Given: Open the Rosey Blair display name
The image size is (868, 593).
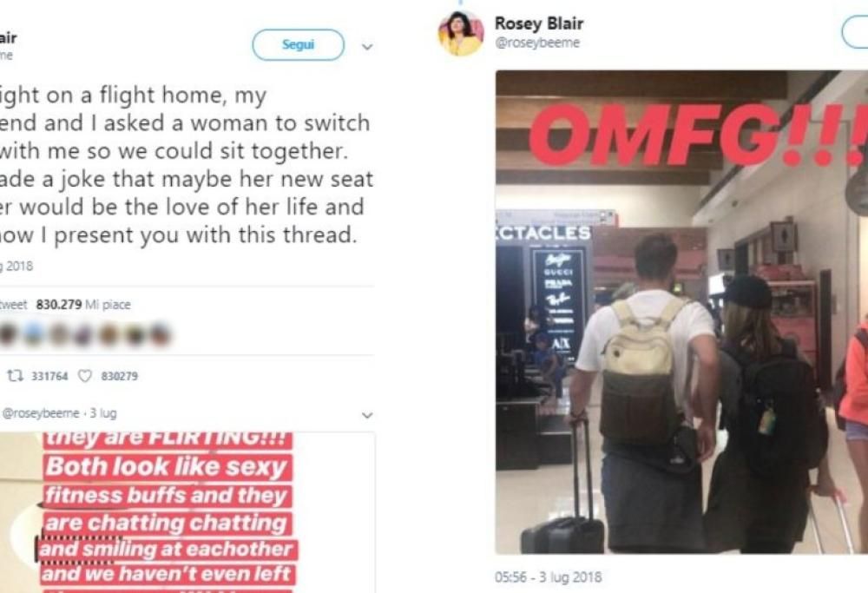Looking at the screenshot, I should click(539, 23).
